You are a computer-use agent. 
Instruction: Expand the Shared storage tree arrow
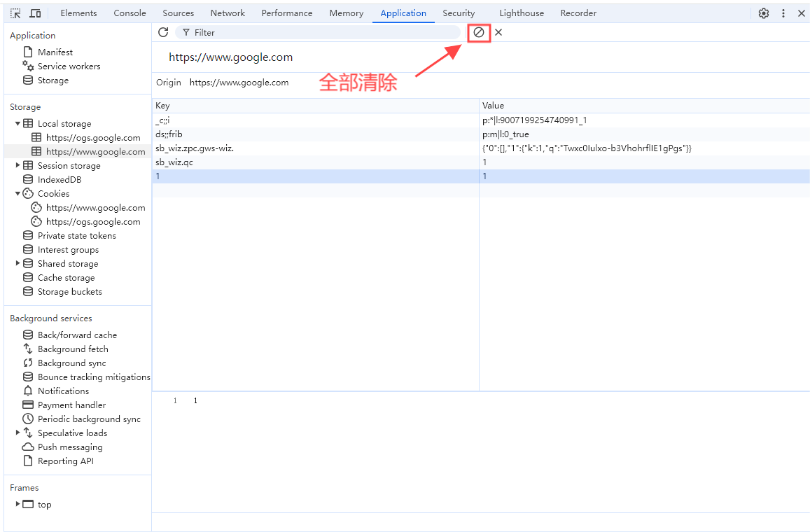(x=18, y=263)
